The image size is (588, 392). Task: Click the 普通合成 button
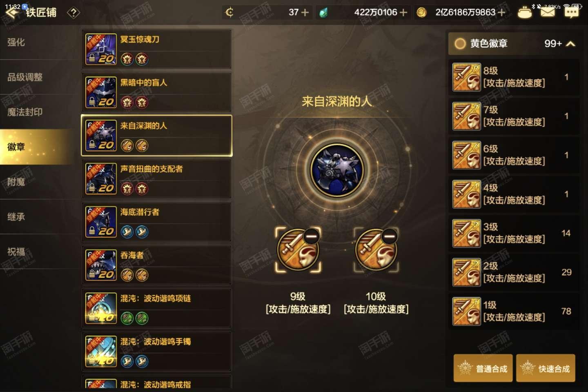pos(483,368)
